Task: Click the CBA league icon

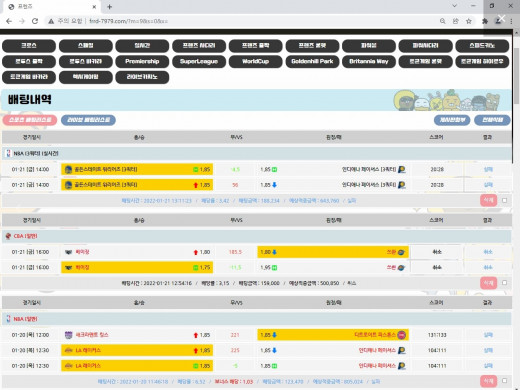Action: click(8, 236)
